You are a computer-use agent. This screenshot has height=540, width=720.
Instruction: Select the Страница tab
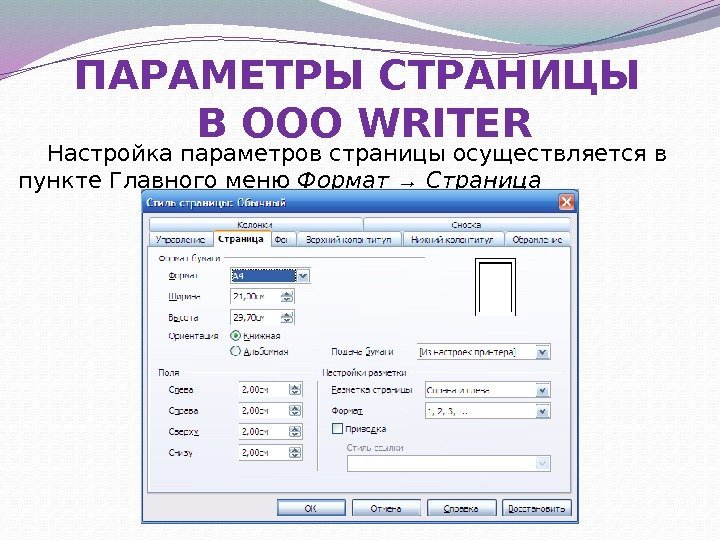241,239
